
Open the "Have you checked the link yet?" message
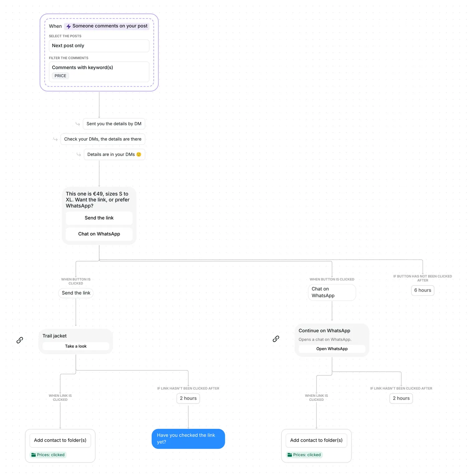point(188,439)
